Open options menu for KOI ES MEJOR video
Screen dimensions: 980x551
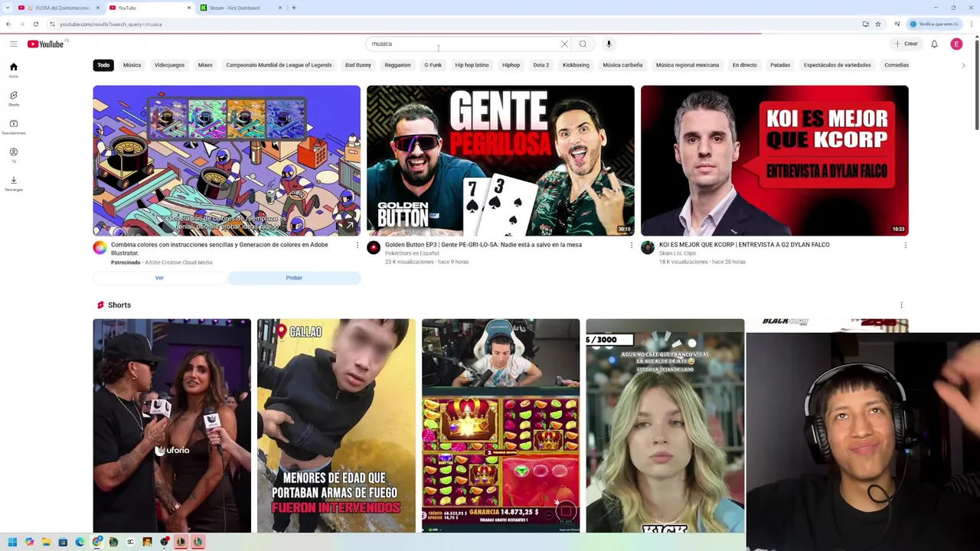click(x=905, y=246)
